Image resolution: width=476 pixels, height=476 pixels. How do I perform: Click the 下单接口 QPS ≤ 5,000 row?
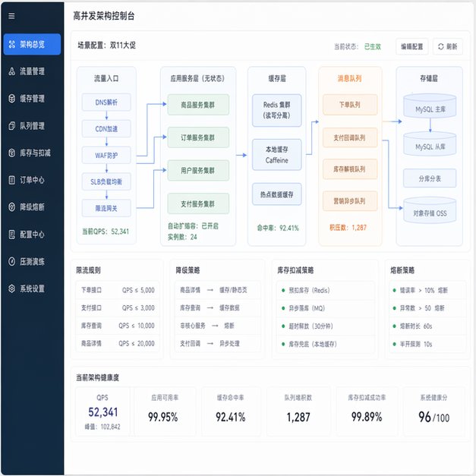pyautogui.click(x=118, y=290)
